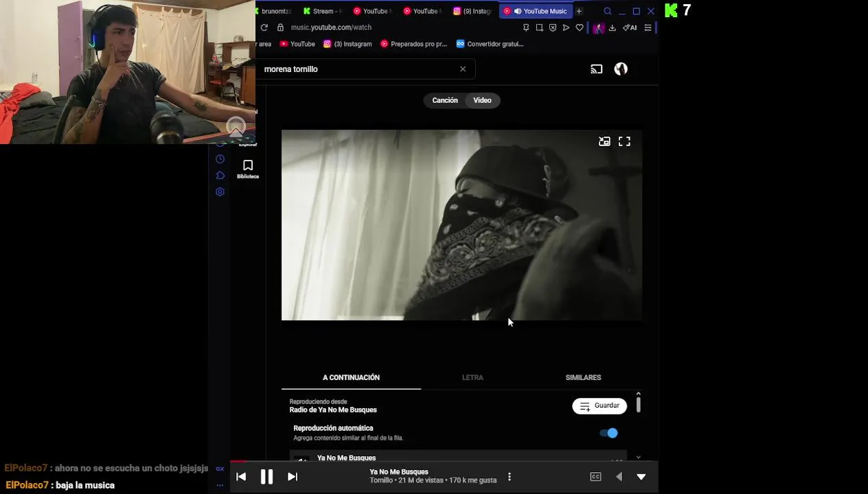View site security lock info

click(280, 27)
